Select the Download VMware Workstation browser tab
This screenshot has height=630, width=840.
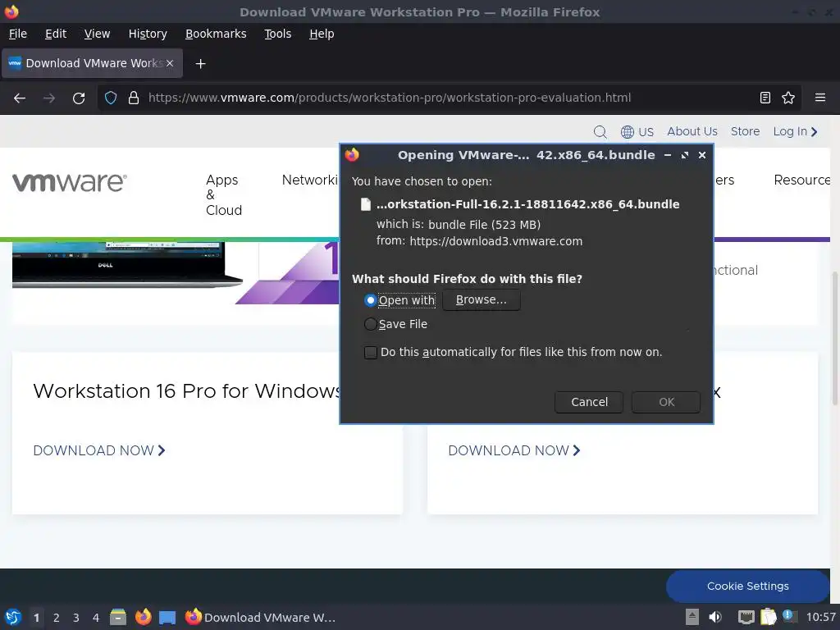tap(93, 63)
